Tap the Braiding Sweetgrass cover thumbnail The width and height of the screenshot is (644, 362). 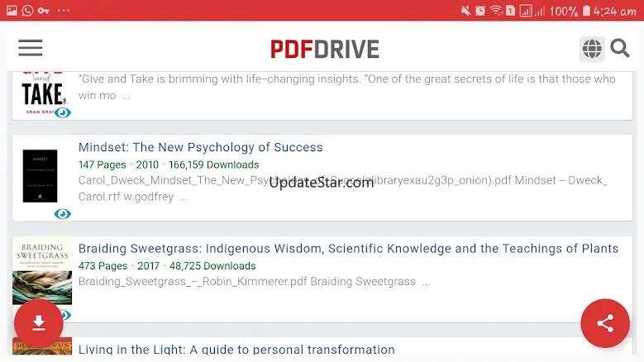(x=42, y=270)
